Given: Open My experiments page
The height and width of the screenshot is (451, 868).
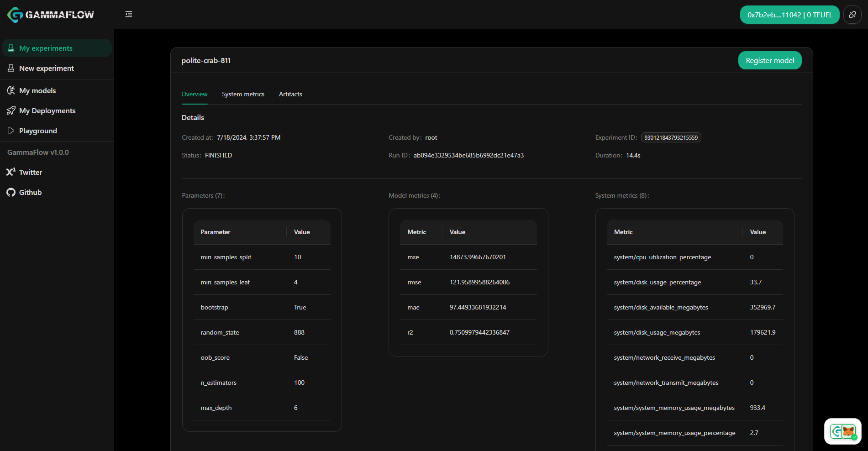Looking at the screenshot, I should click(x=57, y=48).
